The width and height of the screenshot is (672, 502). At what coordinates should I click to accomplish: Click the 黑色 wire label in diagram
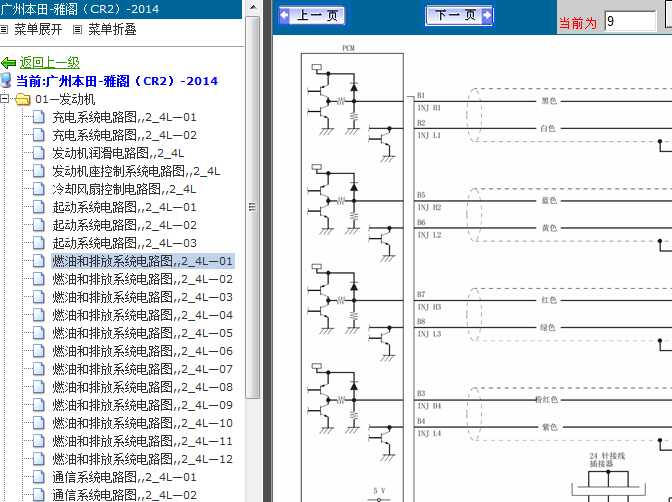(x=549, y=101)
